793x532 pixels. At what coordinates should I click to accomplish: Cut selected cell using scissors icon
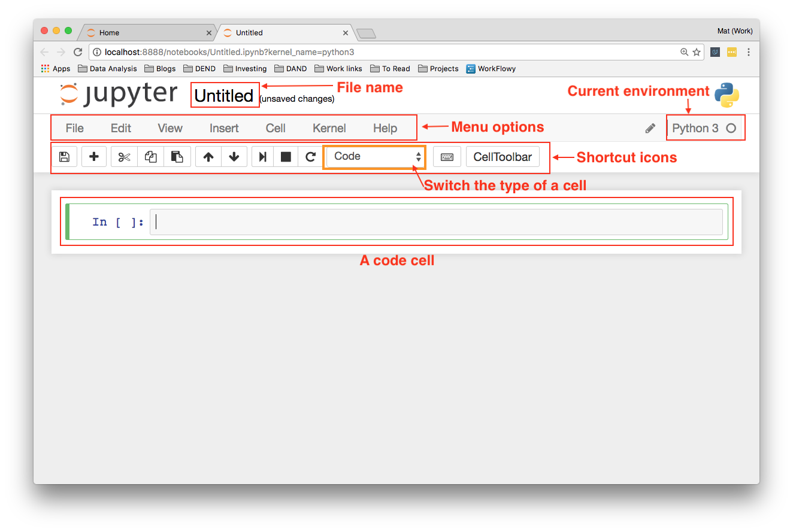click(124, 157)
